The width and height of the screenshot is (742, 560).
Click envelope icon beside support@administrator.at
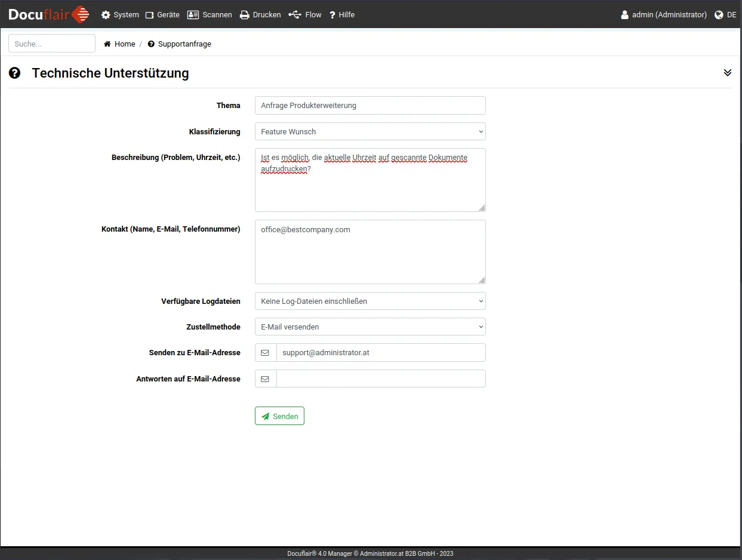[266, 353]
